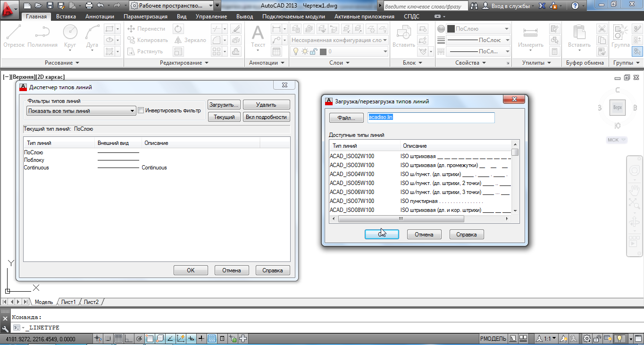Screen dimensions: 644x345
Task: Toggle Инвертировать фильтр checkbox
Action: coord(141,110)
